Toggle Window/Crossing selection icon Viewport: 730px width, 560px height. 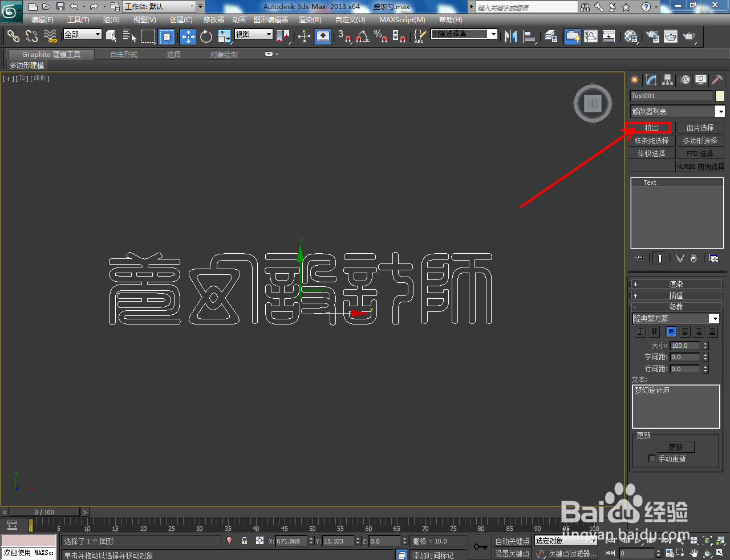[167, 36]
